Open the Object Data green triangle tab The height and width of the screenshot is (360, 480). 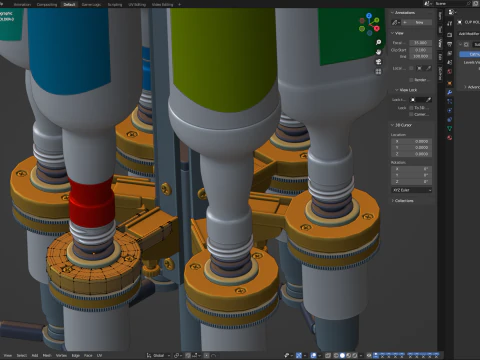click(x=450, y=128)
